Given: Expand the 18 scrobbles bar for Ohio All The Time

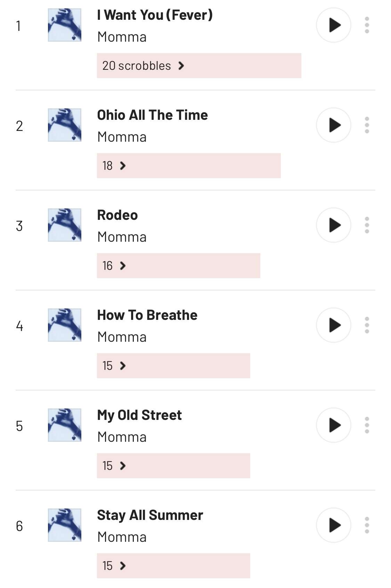Looking at the screenshot, I should (189, 166).
